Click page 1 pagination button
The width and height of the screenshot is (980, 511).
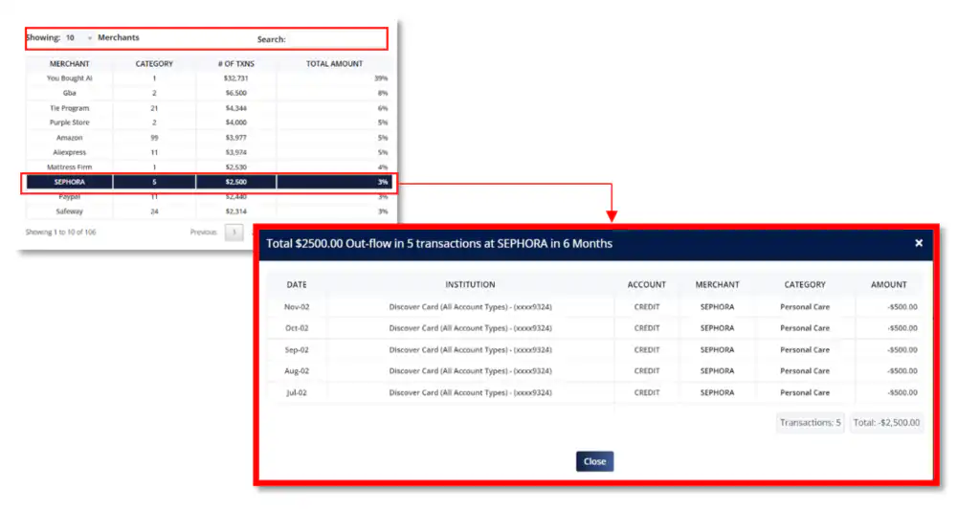click(234, 232)
